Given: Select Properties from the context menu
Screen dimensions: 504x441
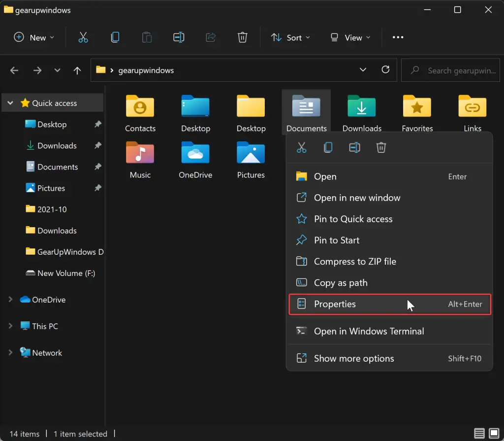Looking at the screenshot, I should [x=335, y=304].
